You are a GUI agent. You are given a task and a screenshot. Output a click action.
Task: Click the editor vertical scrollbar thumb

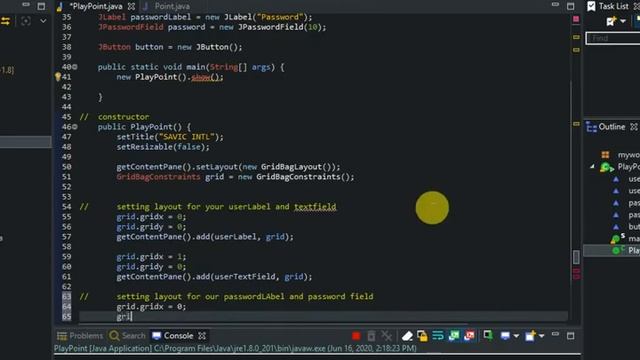click(576, 257)
